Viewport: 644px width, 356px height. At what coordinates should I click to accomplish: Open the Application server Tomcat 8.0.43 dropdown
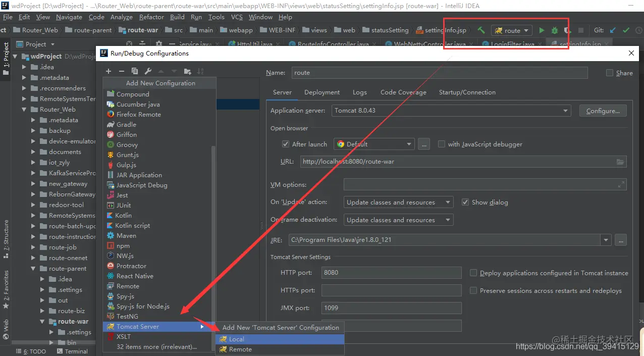pos(451,111)
